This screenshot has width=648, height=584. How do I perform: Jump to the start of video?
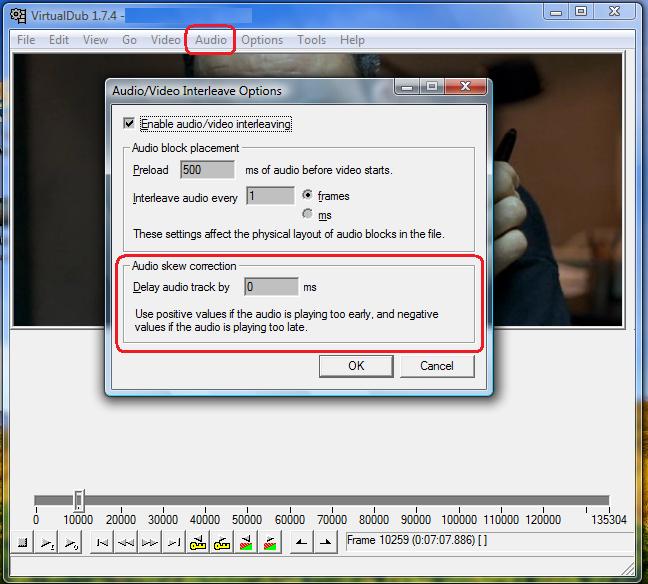102,543
